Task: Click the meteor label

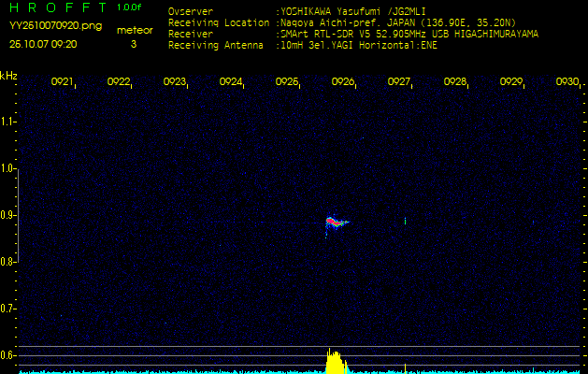Action: click(135, 30)
